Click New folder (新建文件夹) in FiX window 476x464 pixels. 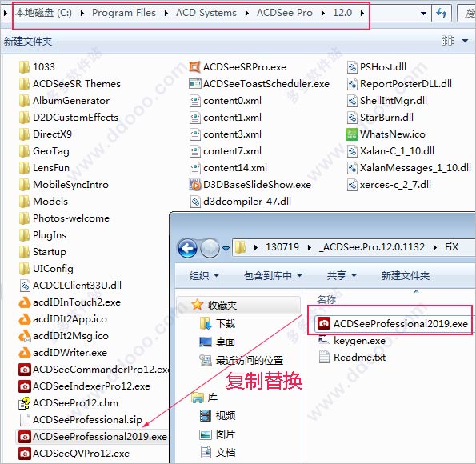click(x=406, y=276)
